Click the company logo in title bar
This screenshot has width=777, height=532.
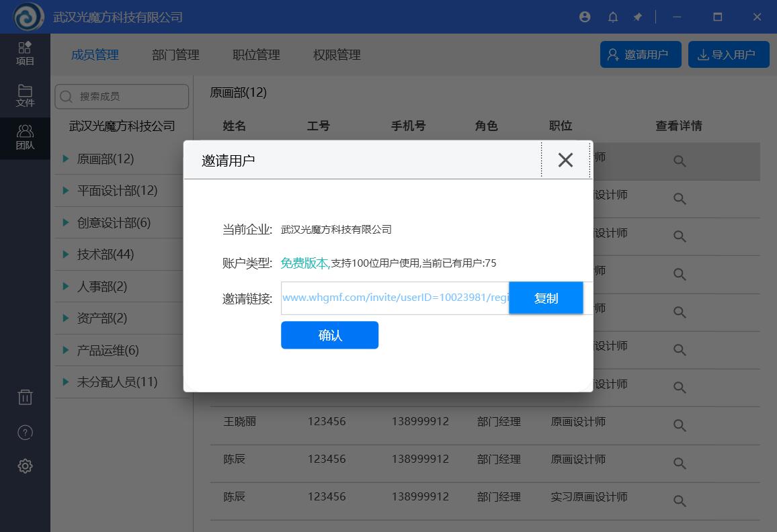point(28,17)
